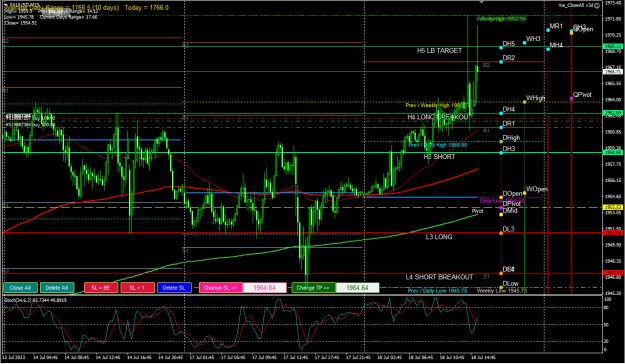Select the Weekly Low label at chart bottom
This screenshot has width=625, height=364.
502,291
